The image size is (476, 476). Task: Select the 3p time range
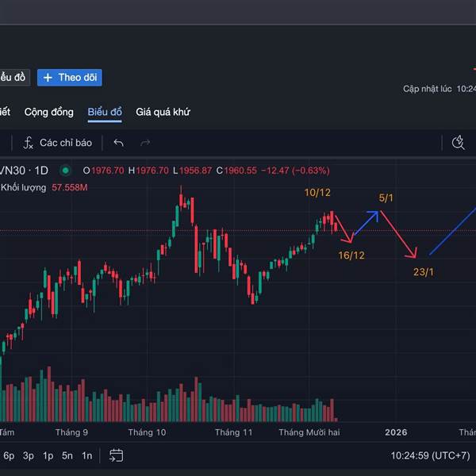(29, 455)
